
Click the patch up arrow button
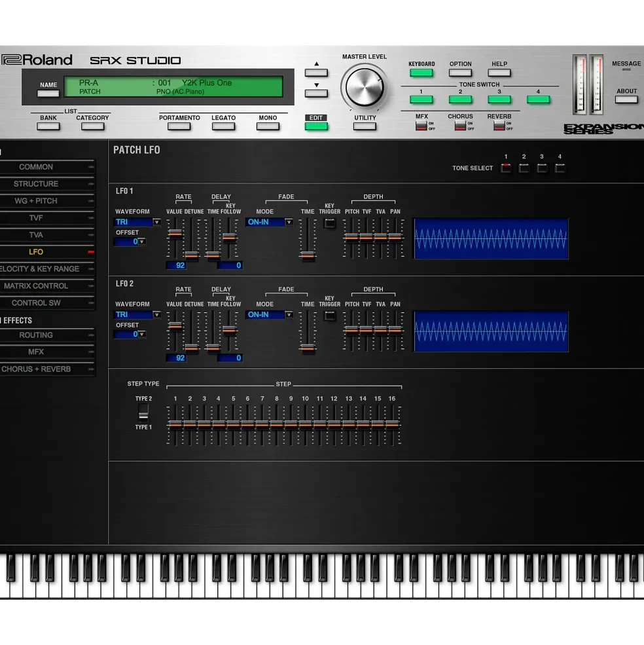(316, 73)
